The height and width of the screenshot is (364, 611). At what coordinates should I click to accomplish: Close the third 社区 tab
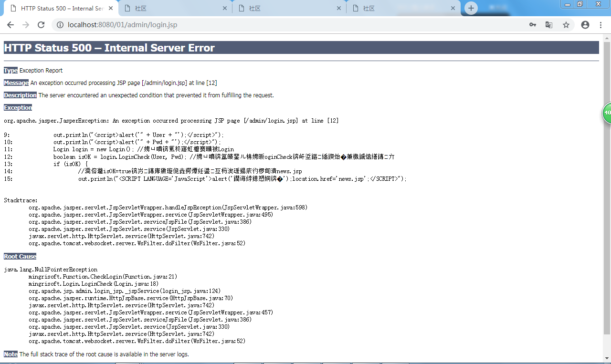point(339,8)
